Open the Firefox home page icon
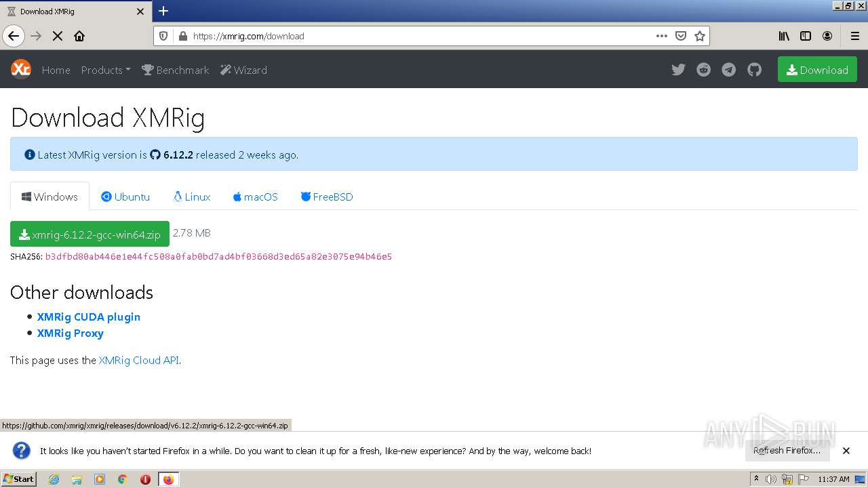Screen dimensions: 868x488 tap(79, 36)
